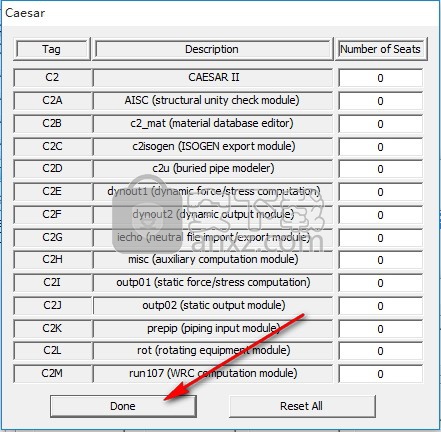Select the seats field for AISC module

(x=380, y=101)
